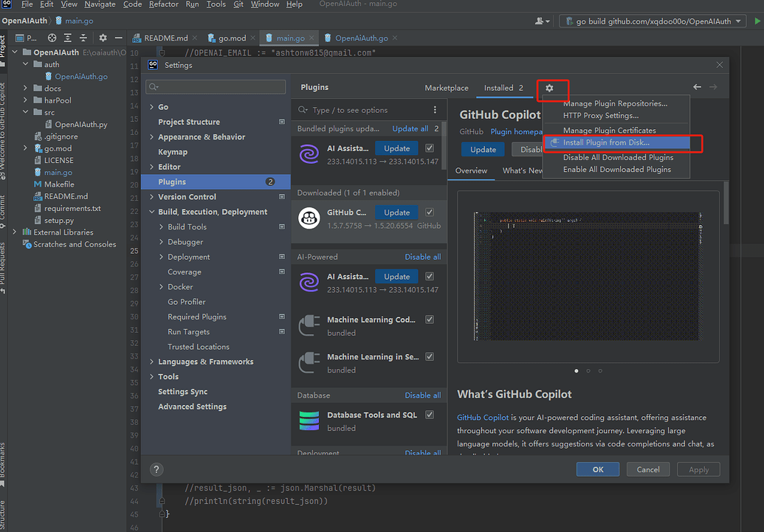Click the Update all link
764x532 pixels.
(x=410, y=128)
